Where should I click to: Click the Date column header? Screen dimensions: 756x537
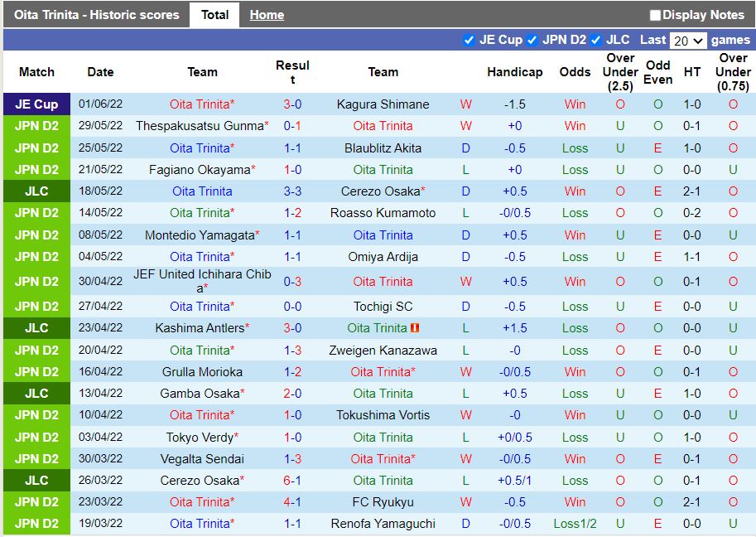tap(100, 72)
